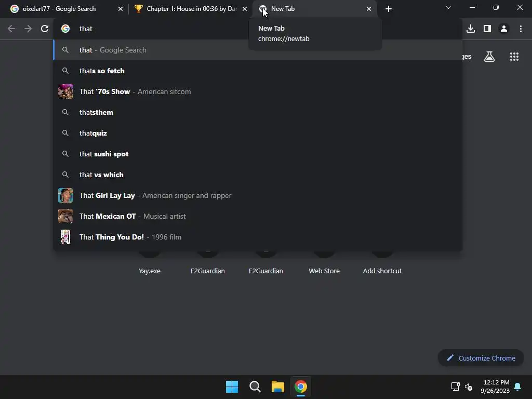Open the clock showing 12:12 PM
Screen dimensions: 532x399
coord(495,387)
